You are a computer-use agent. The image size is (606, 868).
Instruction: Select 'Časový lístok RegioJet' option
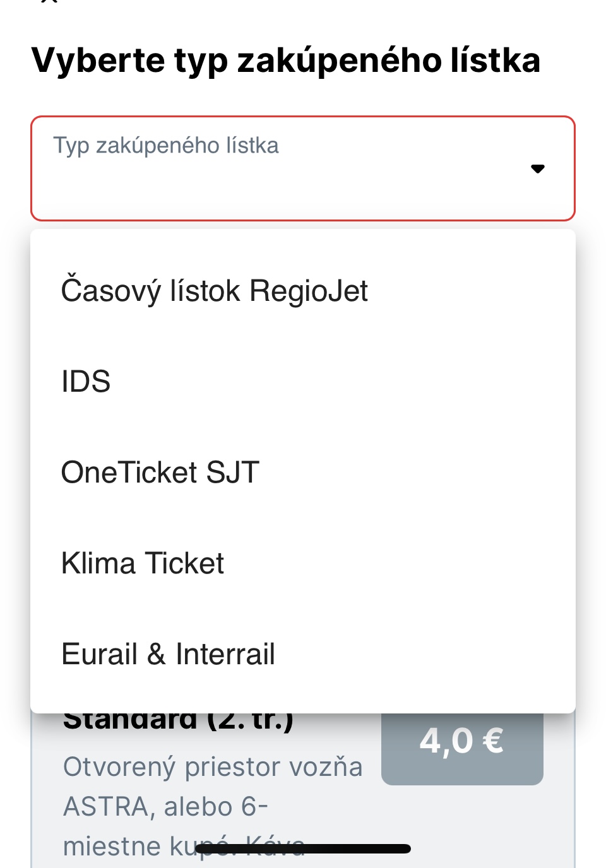(215, 291)
